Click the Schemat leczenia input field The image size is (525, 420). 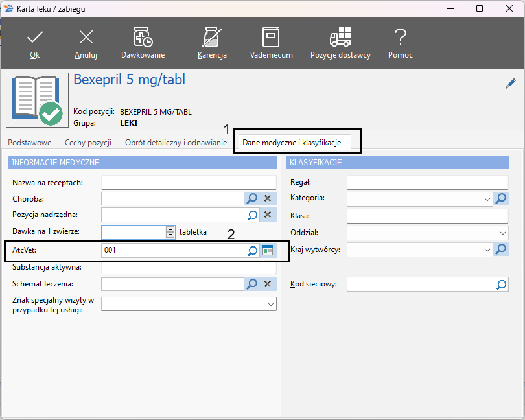pyautogui.click(x=172, y=284)
